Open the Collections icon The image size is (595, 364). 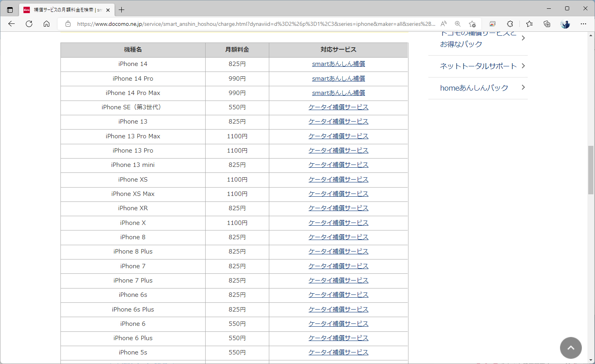pyautogui.click(x=547, y=24)
